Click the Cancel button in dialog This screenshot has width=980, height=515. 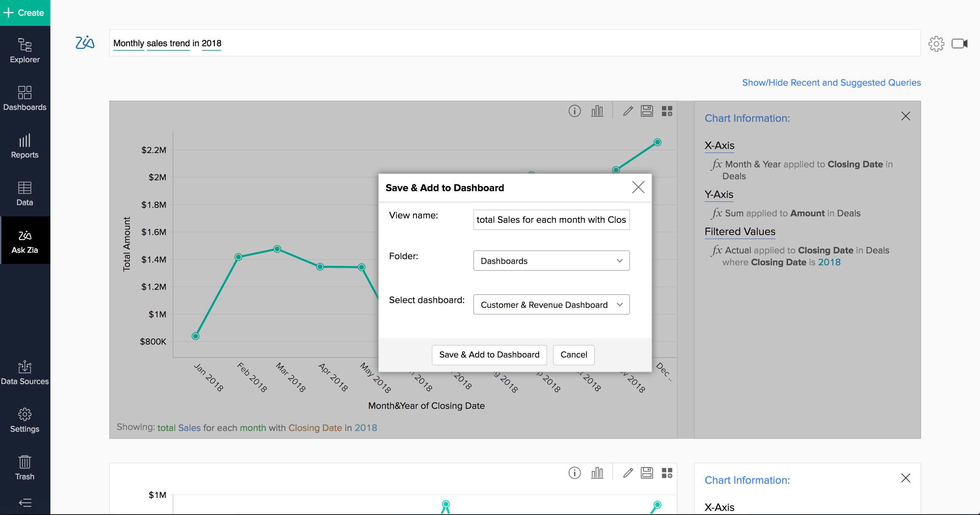[573, 354]
